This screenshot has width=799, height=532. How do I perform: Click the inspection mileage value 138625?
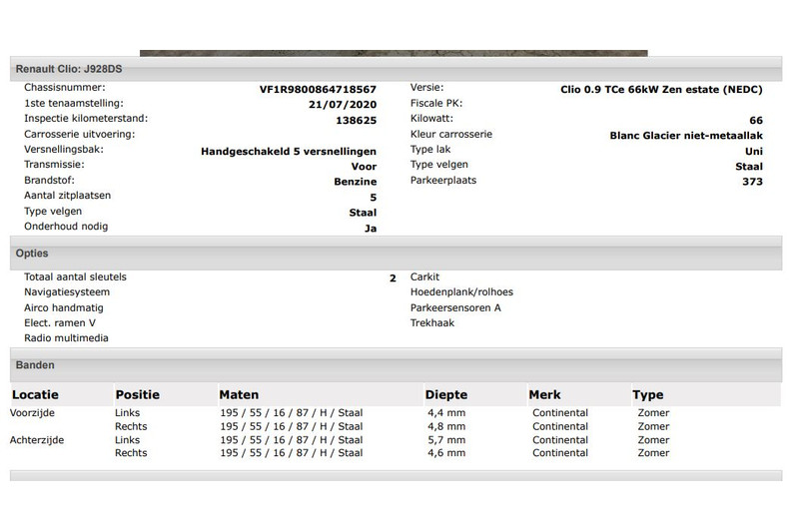point(356,120)
